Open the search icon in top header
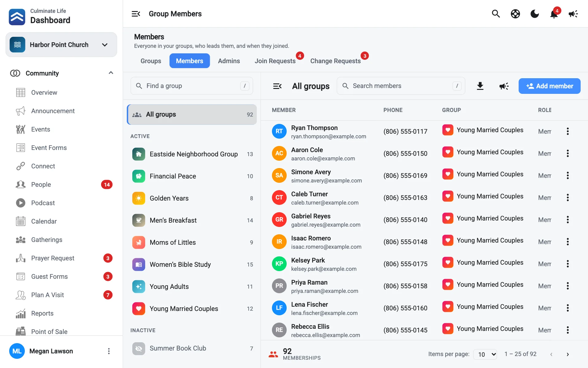588x368 pixels. pos(496,14)
